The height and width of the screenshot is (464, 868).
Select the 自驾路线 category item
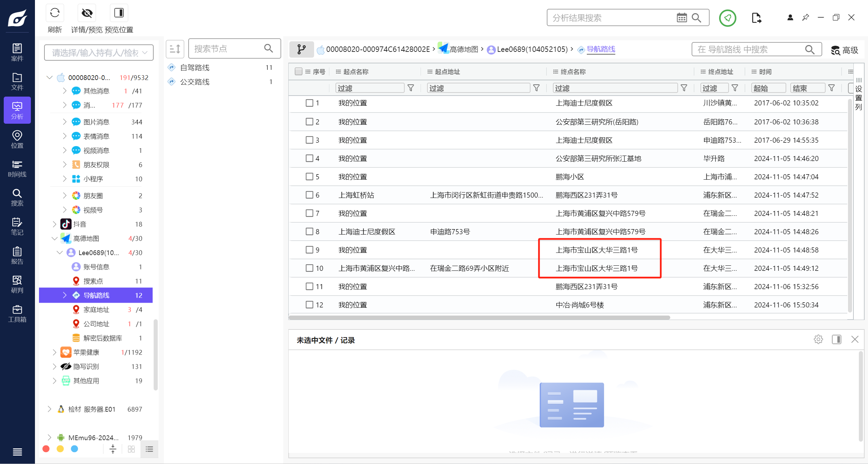click(195, 67)
